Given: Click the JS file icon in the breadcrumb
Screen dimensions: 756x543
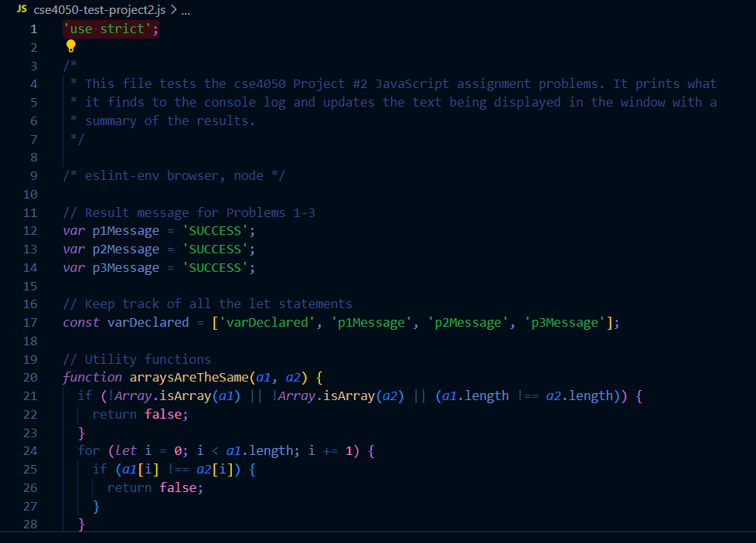Looking at the screenshot, I should (x=22, y=9).
